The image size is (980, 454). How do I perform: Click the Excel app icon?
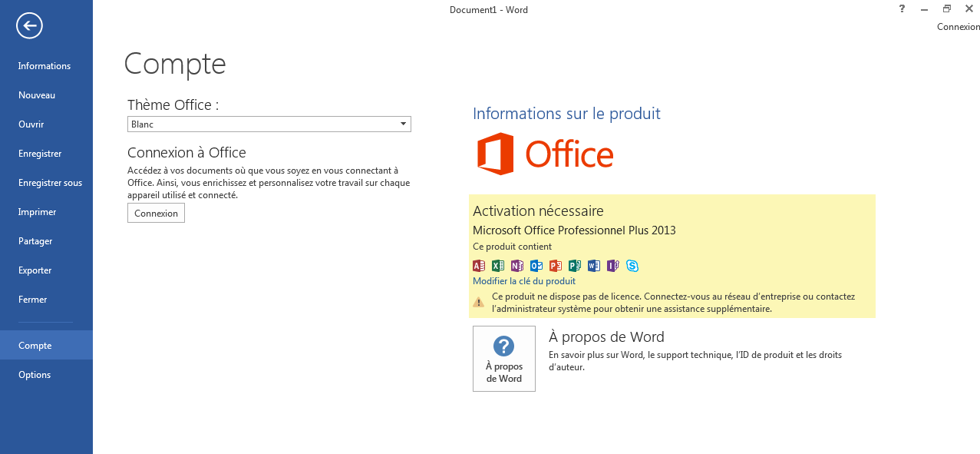pyautogui.click(x=498, y=266)
